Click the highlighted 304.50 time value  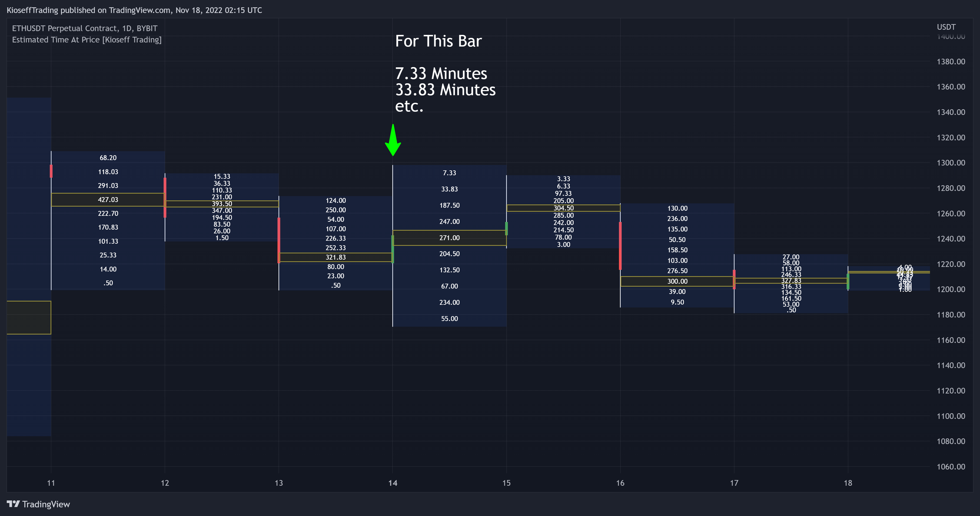[564, 208]
